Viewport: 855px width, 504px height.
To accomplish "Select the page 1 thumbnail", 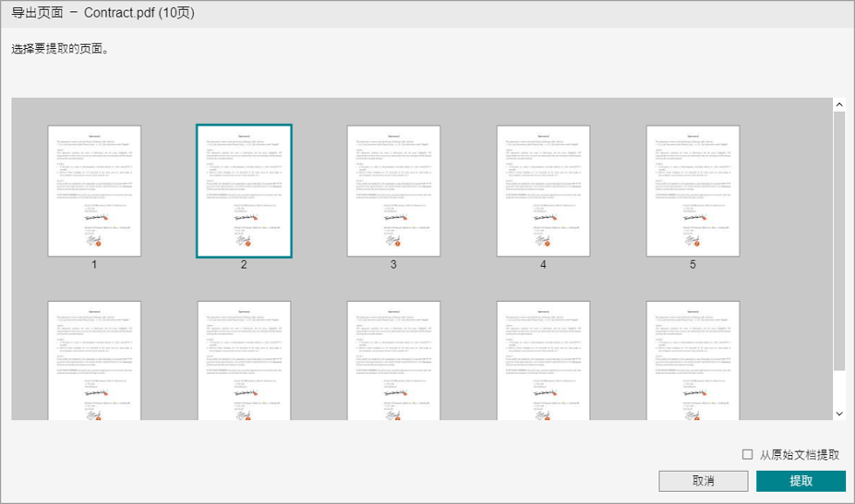I will point(94,190).
